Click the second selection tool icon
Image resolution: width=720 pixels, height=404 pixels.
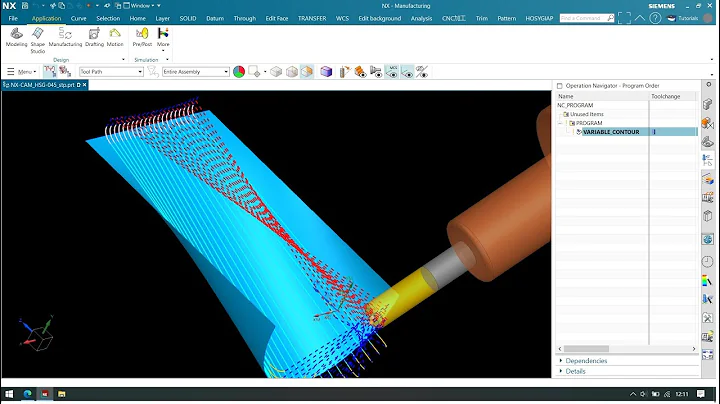point(65,71)
